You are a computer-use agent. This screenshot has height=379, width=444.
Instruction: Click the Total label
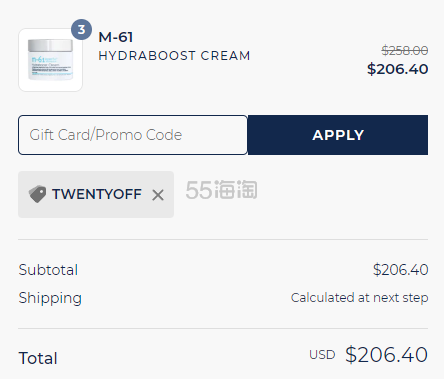click(x=38, y=358)
